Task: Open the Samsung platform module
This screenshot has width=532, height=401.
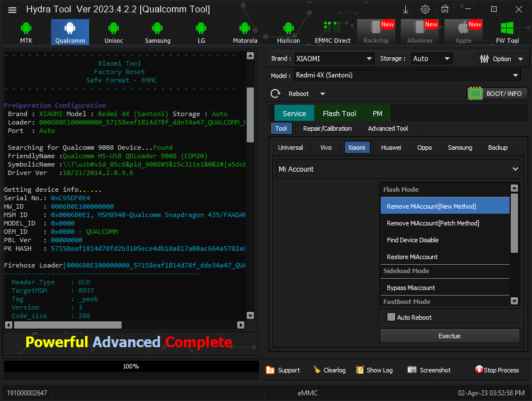Action: click(x=158, y=33)
